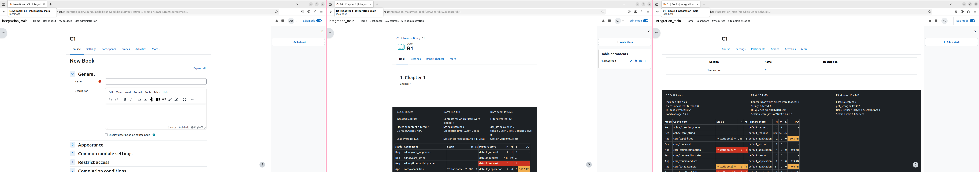Screen dimensions: 980x172
Task: Click the Record video camera icon
Action: click(158, 99)
